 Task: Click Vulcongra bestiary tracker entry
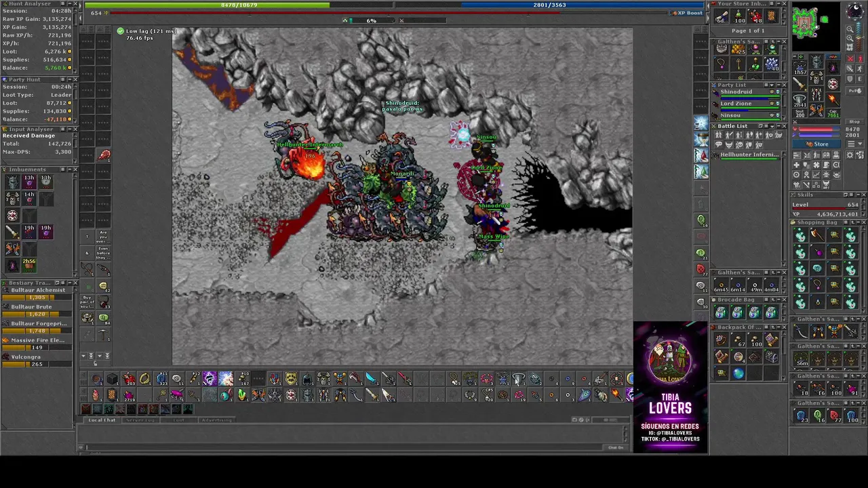pos(37,361)
